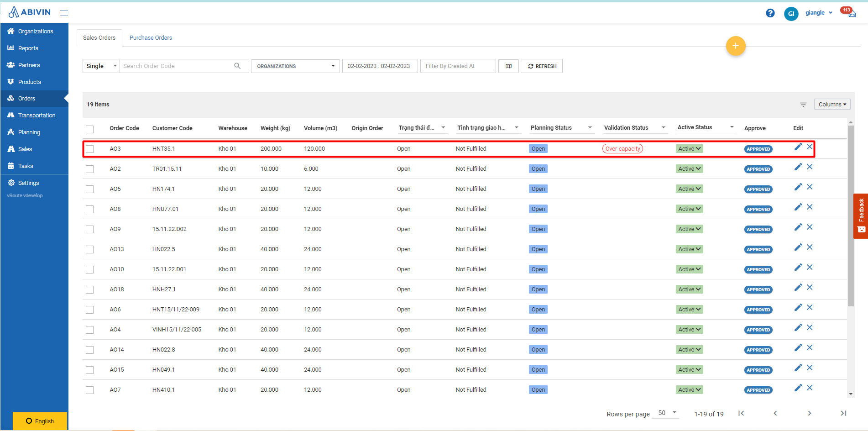Change Active status dropdown for order AO3
Screen dimensions: 868x431
point(689,149)
